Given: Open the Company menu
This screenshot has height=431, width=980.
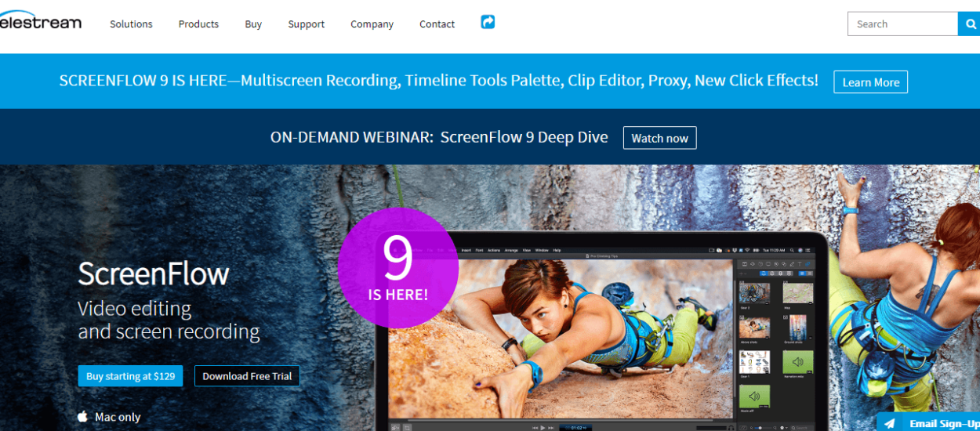Looking at the screenshot, I should (x=372, y=24).
